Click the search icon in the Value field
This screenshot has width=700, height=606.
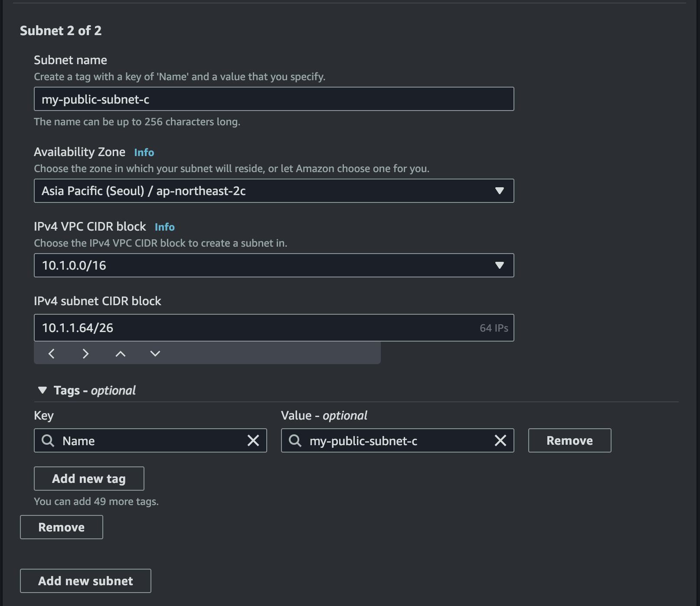click(295, 441)
